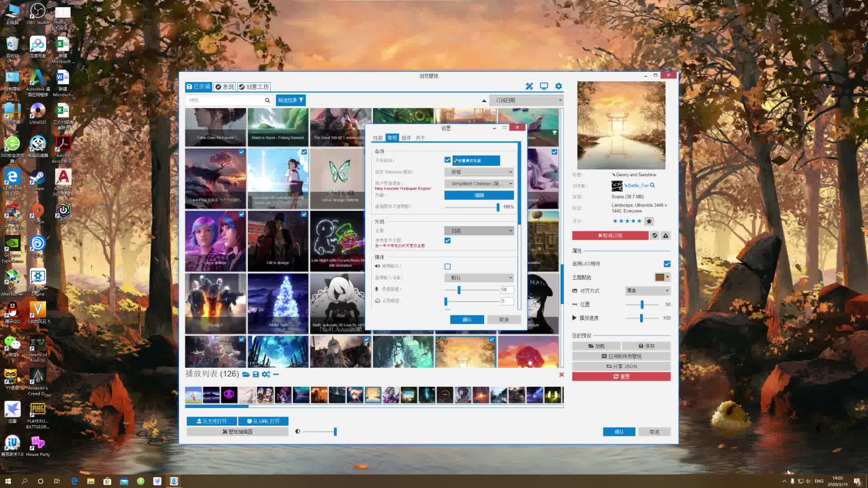This screenshot has width=868, height=488.
Task: Open the About tab in settings
Action: click(x=420, y=138)
